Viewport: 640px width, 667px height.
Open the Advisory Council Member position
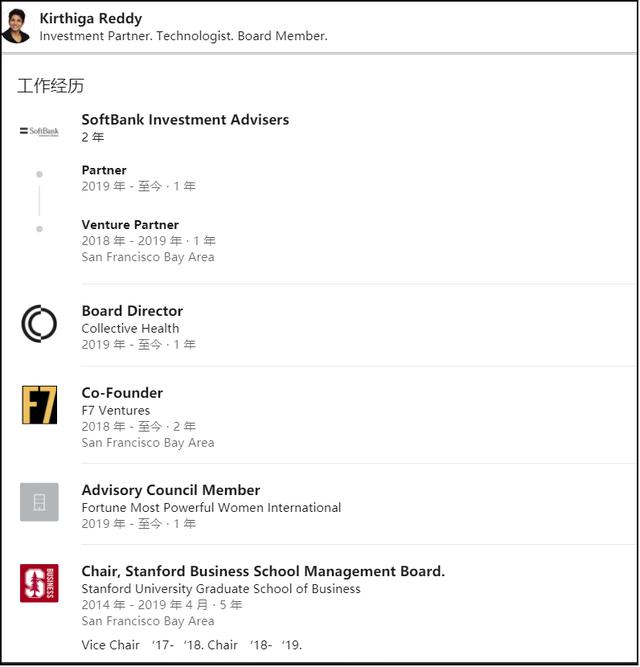pos(171,490)
